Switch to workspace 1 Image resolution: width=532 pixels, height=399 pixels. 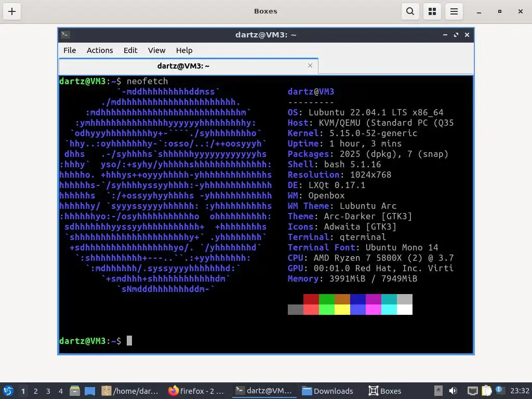click(x=23, y=391)
